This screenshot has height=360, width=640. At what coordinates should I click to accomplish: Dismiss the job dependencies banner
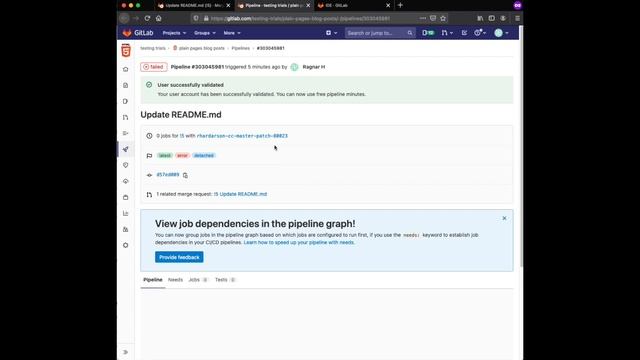(504, 218)
